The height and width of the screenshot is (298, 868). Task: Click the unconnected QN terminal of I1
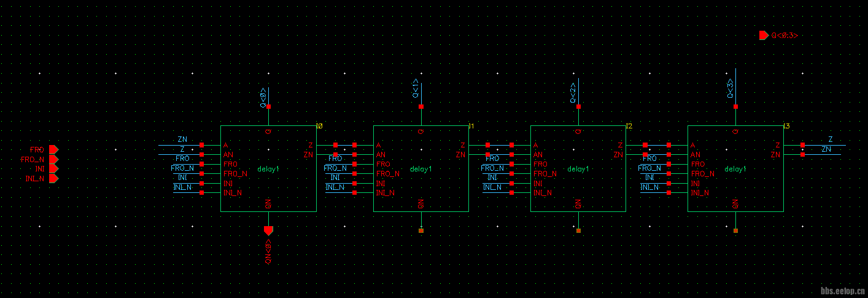421,230
